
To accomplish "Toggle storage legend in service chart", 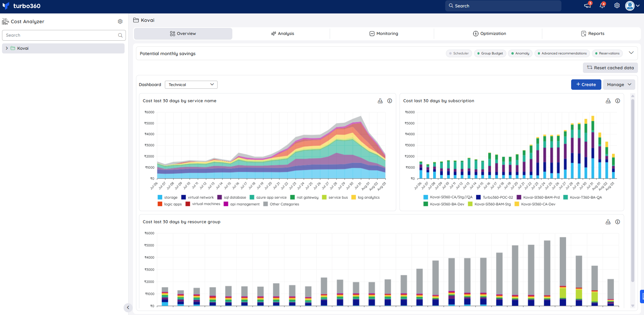I will (167, 197).
